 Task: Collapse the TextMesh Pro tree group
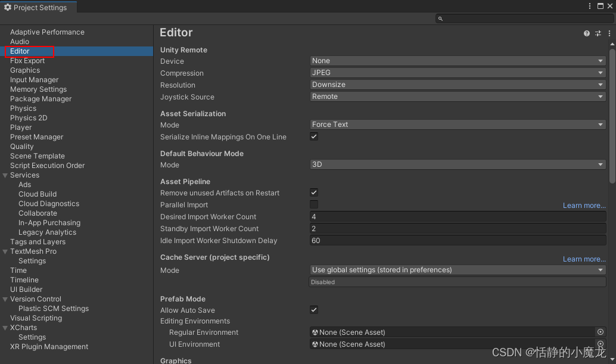click(5, 251)
